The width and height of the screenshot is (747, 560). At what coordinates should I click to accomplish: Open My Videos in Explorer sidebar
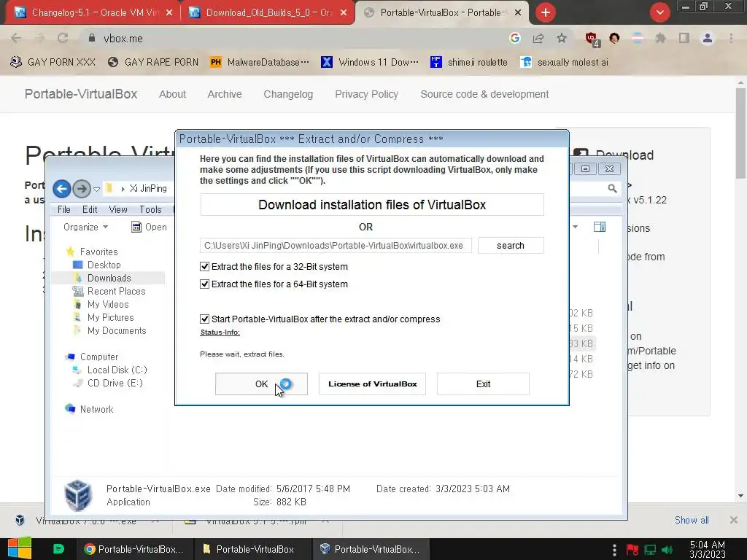108,304
